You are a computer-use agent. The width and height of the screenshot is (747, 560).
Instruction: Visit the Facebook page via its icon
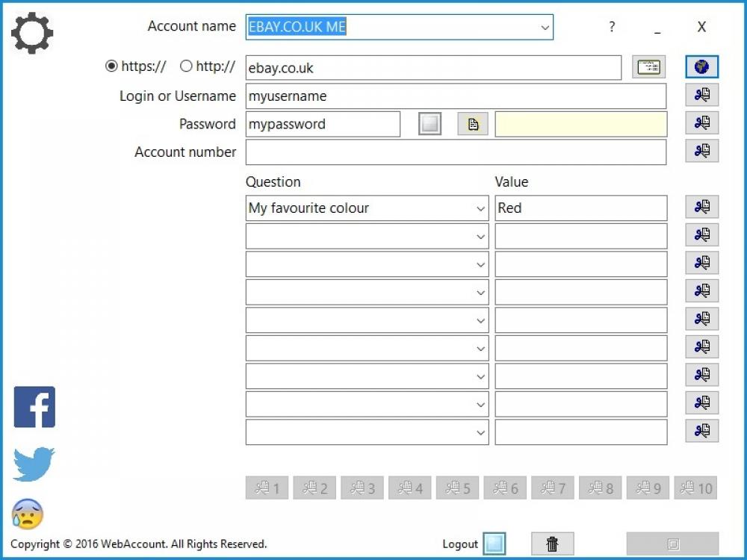pos(34,405)
